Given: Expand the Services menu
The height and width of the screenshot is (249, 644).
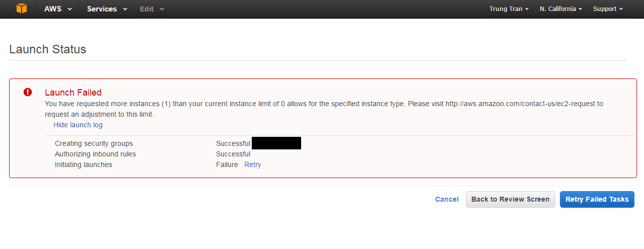Looking at the screenshot, I should tap(107, 9).
